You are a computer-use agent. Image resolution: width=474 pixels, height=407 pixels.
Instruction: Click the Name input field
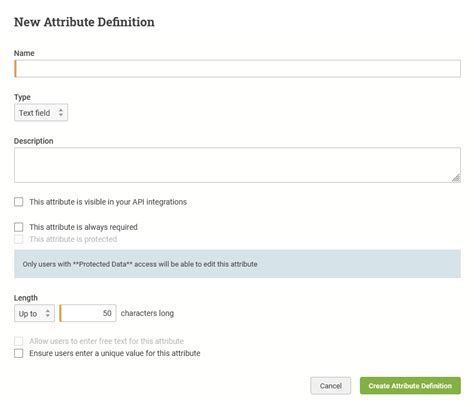[x=237, y=69]
